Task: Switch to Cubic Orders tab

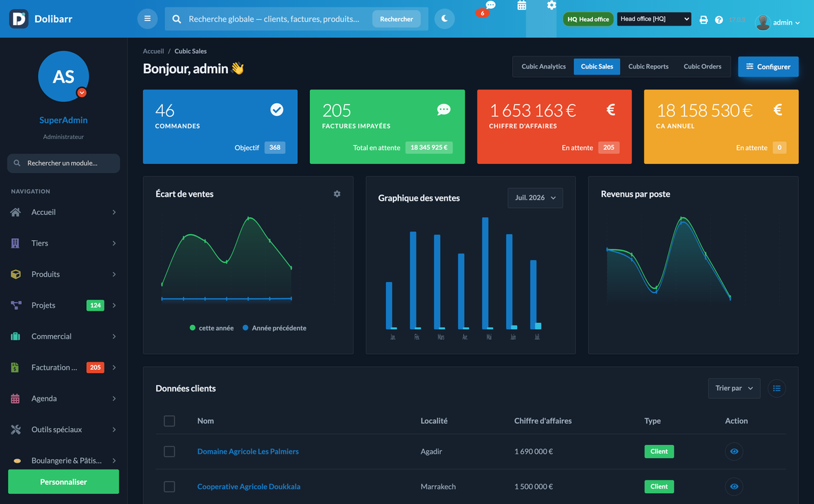Action: point(703,66)
